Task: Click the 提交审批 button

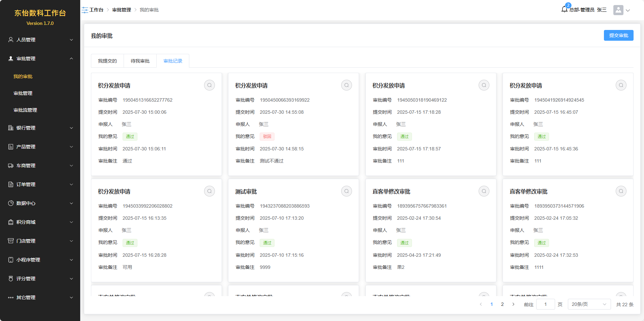Action: click(618, 35)
